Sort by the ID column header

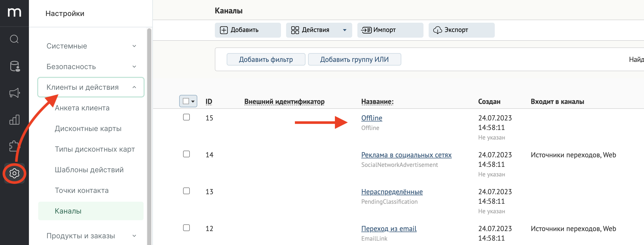pyautogui.click(x=209, y=101)
